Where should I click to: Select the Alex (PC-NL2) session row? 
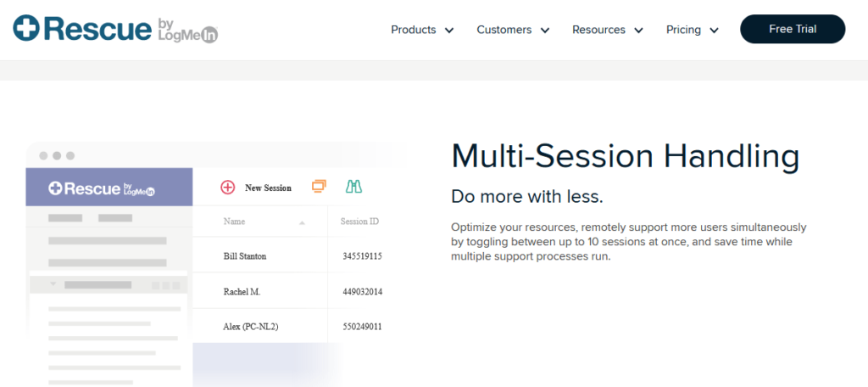click(288, 326)
